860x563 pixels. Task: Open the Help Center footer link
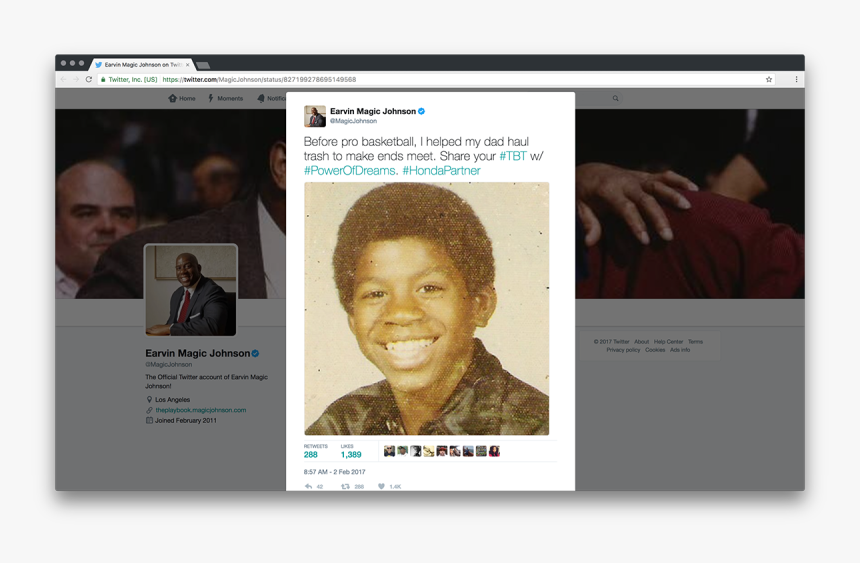[669, 341]
